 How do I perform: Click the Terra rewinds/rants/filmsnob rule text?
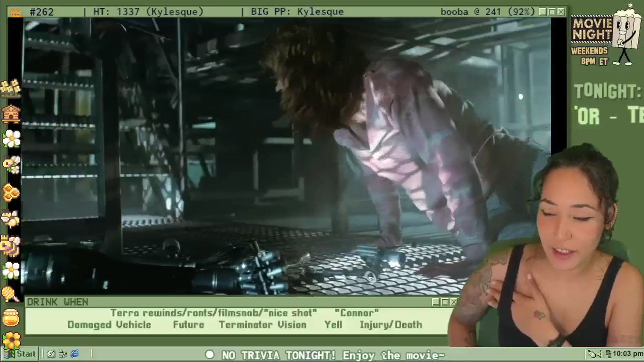click(214, 313)
